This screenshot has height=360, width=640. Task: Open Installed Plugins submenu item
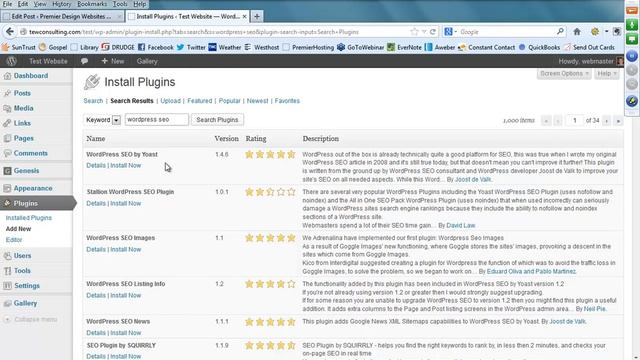[x=29, y=218]
